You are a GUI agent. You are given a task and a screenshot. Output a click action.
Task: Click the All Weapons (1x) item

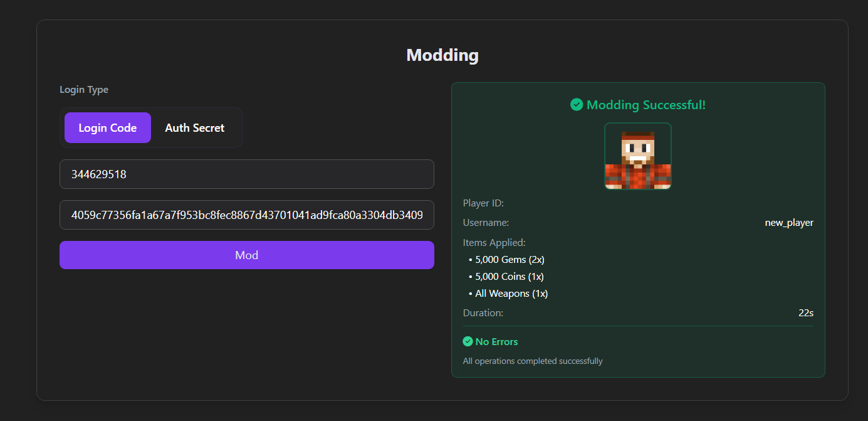tap(511, 293)
